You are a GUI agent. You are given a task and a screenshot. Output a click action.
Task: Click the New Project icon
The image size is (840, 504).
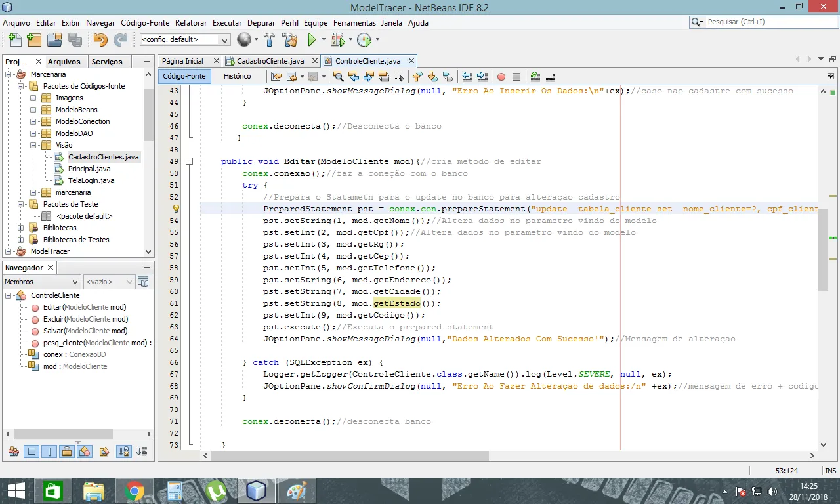click(x=33, y=40)
